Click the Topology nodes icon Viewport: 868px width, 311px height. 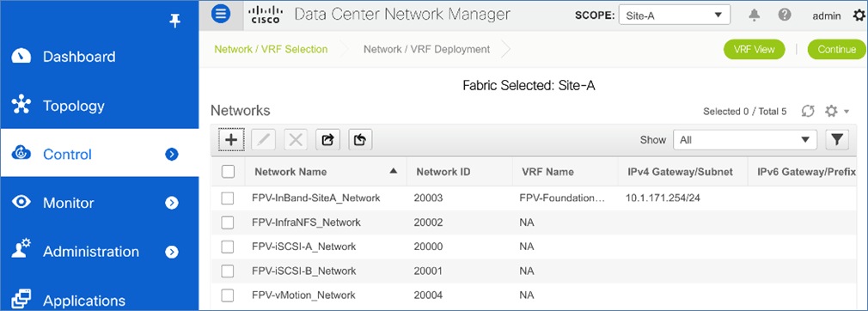click(x=21, y=105)
